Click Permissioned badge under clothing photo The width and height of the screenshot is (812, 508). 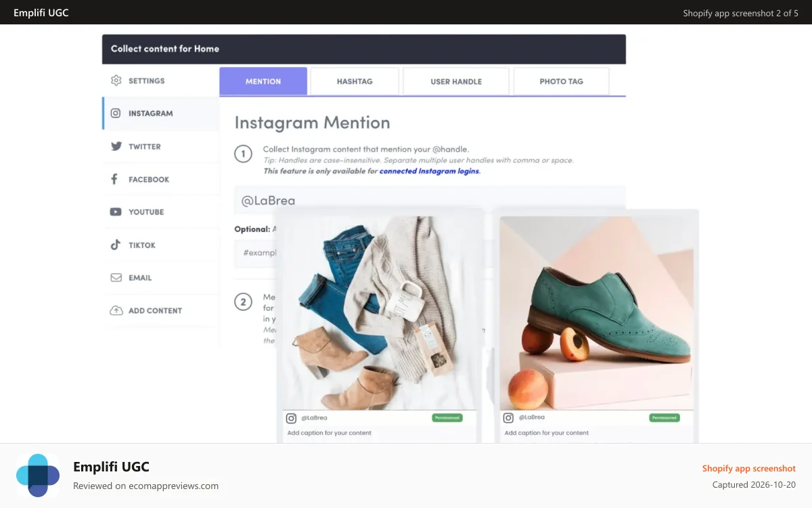pyautogui.click(x=447, y=418)
